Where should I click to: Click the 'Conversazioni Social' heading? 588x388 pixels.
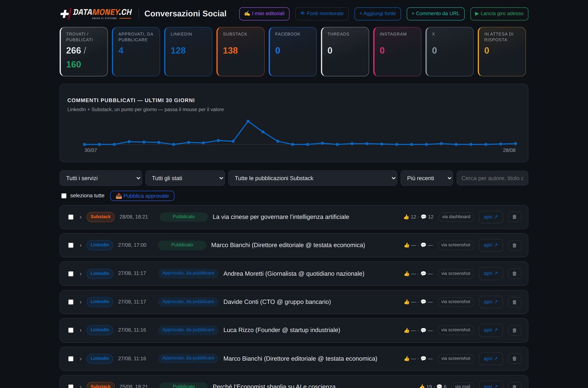click(185, 13)
